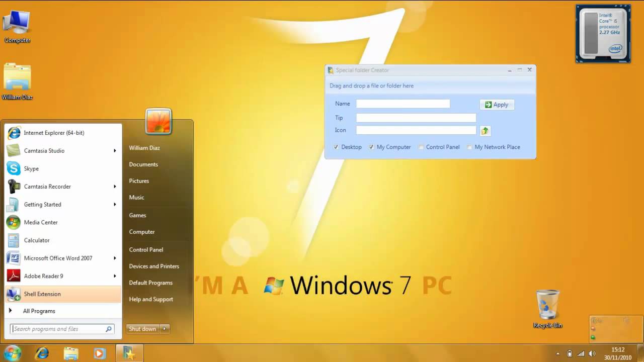The image size is (644, 362).
Task: Click the Name input field
Action: pos(403,104)
